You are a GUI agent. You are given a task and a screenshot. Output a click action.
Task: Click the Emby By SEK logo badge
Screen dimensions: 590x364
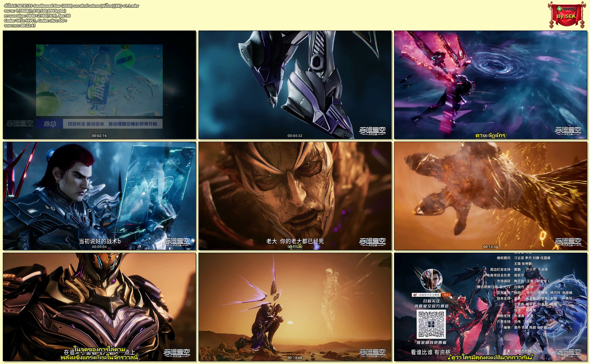[567, 14]
